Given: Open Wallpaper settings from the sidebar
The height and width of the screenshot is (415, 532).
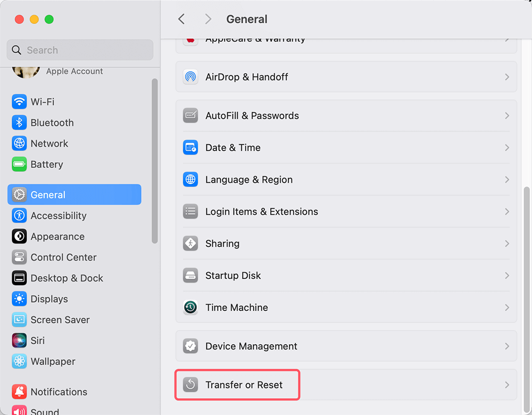Looking at the screenshot, I should pos(19,361).
